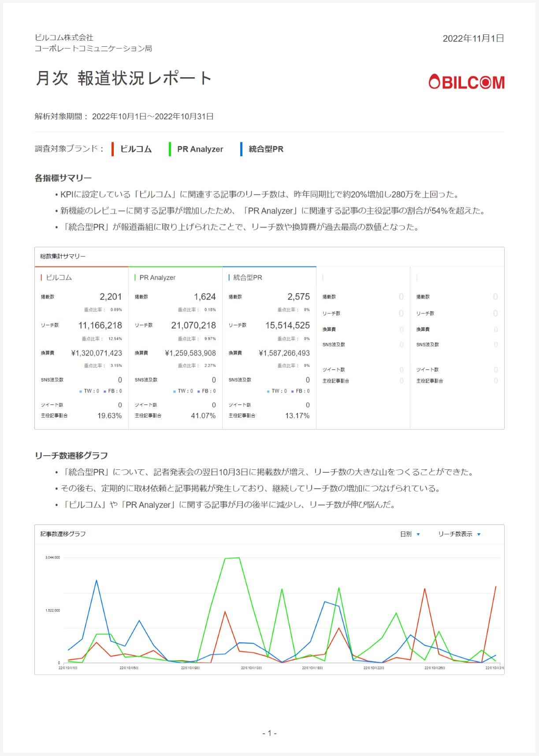Click the 主役記事割合 value 19.63%
The image size is (539, 756).
110,416
